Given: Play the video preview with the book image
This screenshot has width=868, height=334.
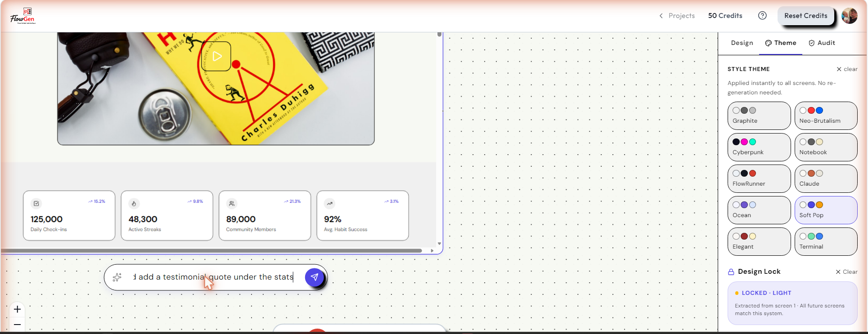Looking at the screenshot, I should pyautogui.click(x=216, y=56).
